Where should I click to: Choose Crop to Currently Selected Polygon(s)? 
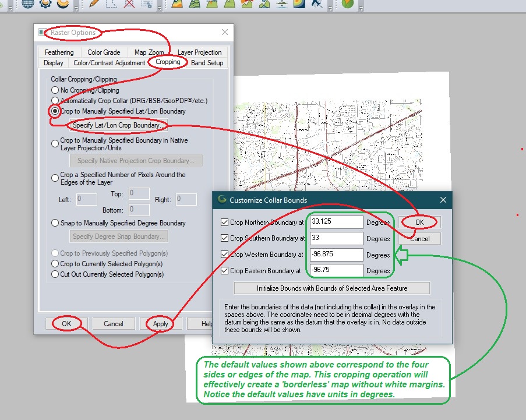click(55, 264)
